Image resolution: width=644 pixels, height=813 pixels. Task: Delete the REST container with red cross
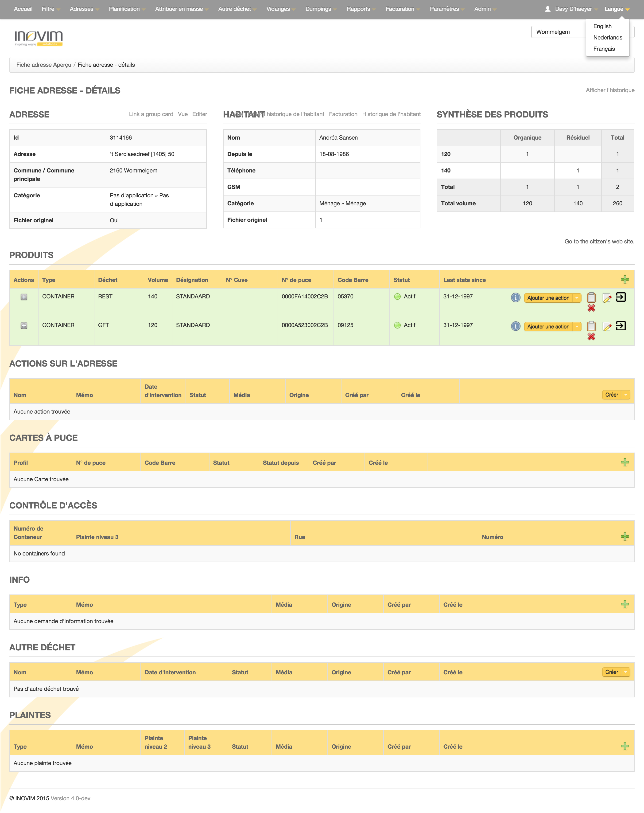[x=591, y=308]
